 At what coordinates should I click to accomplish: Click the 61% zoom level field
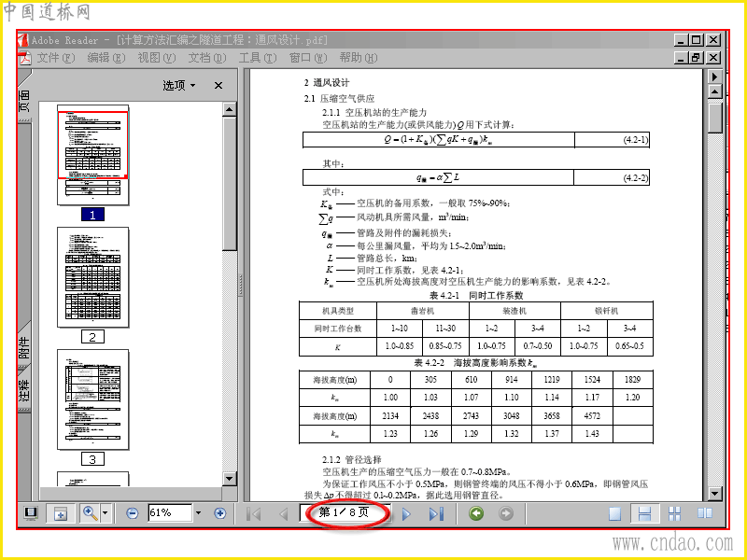pyautogui.click(x=170, y=512)
